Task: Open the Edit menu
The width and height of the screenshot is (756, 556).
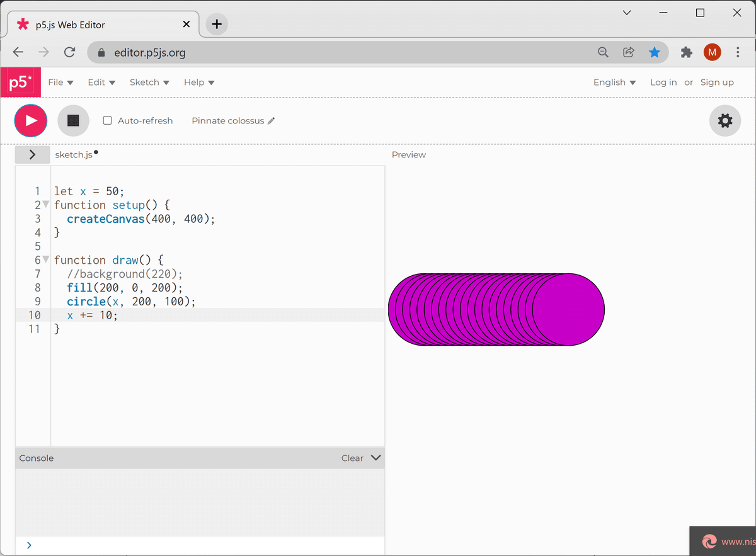Action: coord(101,82)
